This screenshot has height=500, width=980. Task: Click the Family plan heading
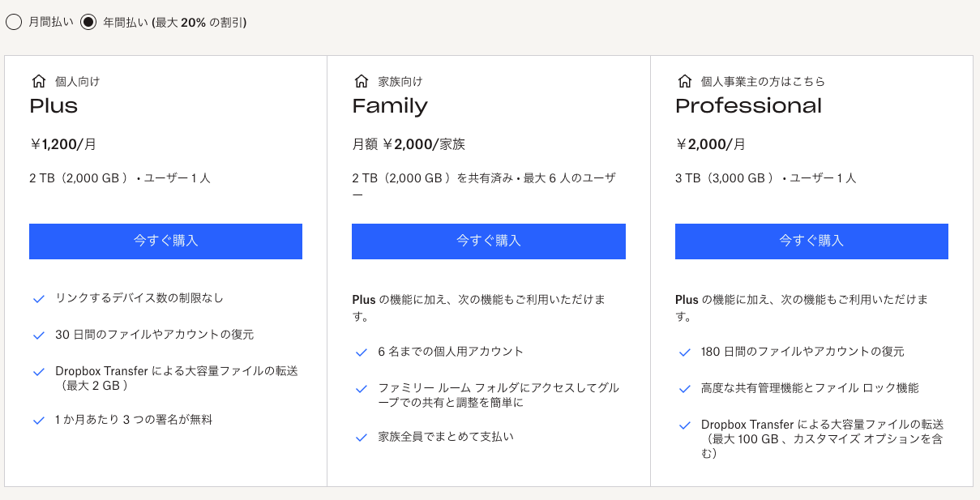tap(390, 106)
